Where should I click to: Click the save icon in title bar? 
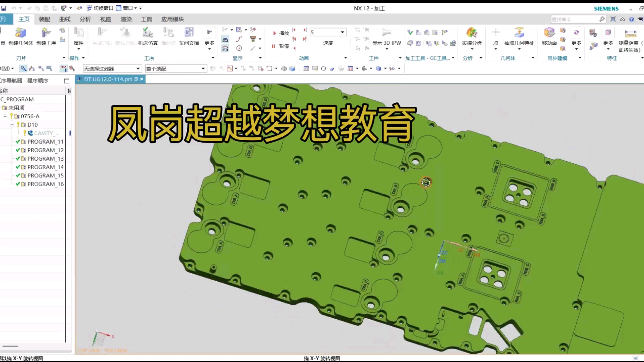(x=4, y=8)
